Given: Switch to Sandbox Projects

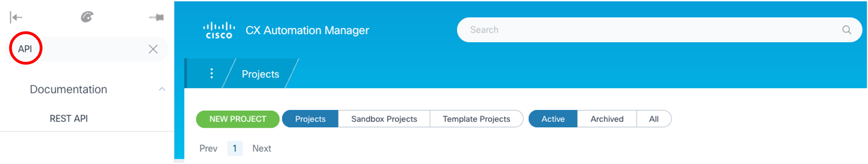Looking at the screenshot, I should pos(384,119).
